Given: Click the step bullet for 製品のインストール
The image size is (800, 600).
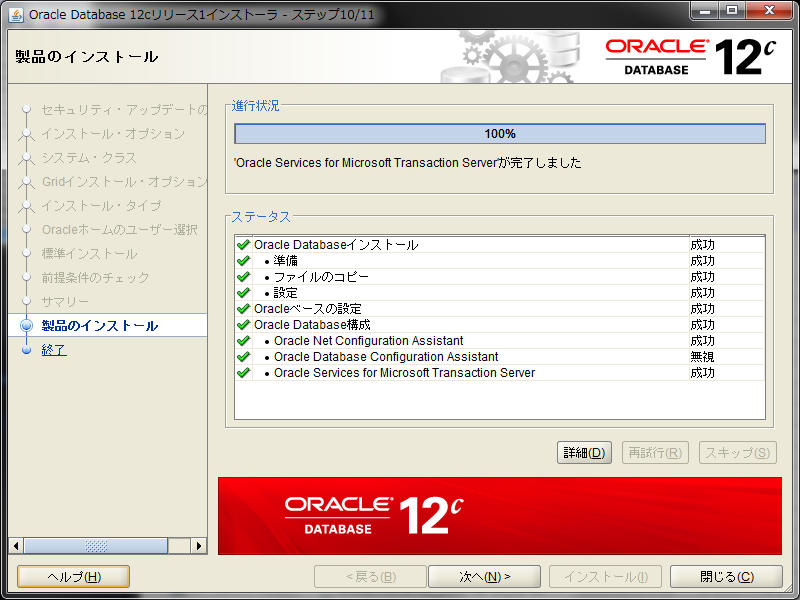Looking at the screenshot, I should [x=27, y=326].
